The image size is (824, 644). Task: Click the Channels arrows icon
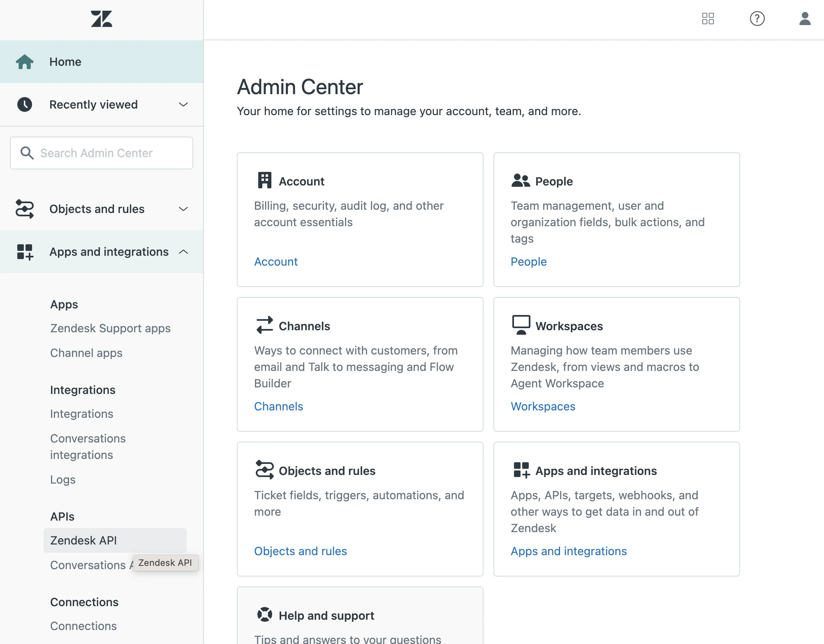click(x=264, y=325)
